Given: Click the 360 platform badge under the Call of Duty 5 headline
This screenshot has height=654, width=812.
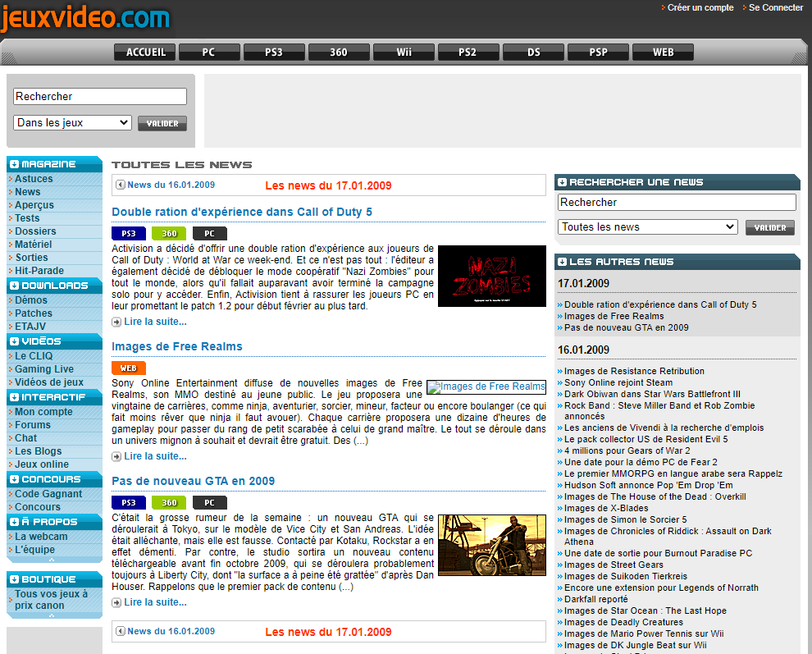Looking at the screenshot, I should pos(169,234).
